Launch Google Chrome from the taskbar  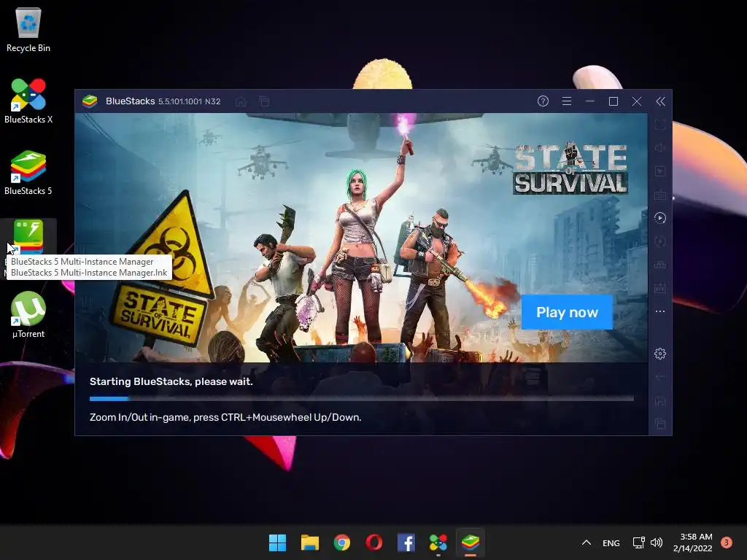tap(341, 542)
